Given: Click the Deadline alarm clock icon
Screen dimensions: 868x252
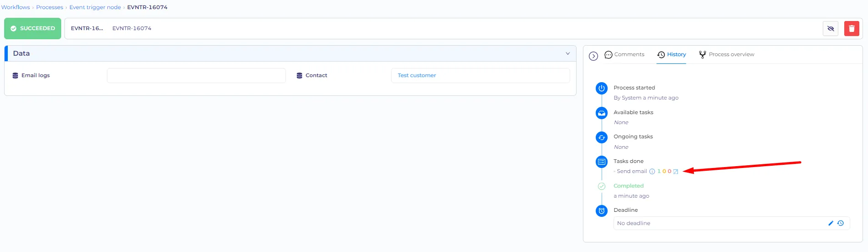Looking at the screenshot, I should [x=602, y=211].
